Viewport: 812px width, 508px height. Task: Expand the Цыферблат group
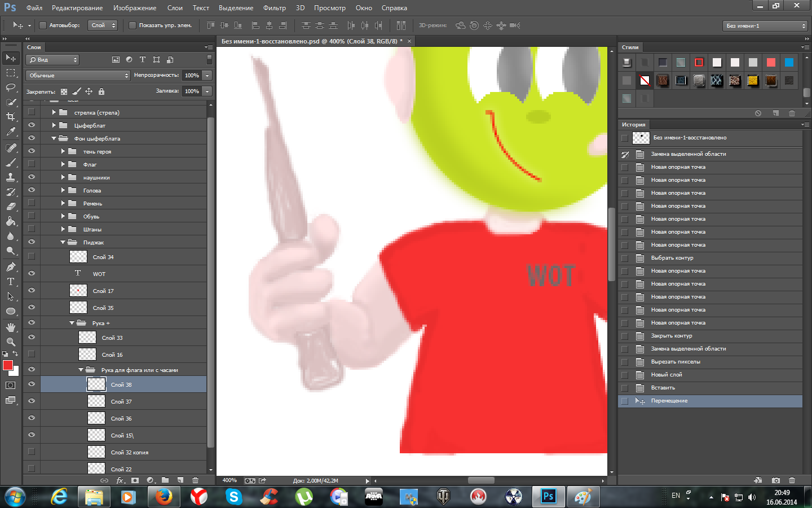54,125
